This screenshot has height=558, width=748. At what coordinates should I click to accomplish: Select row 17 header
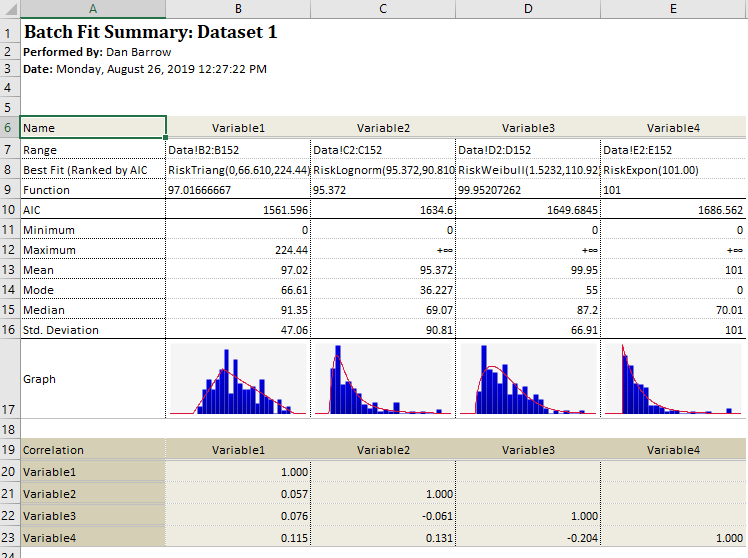click(x=9, y=379)
